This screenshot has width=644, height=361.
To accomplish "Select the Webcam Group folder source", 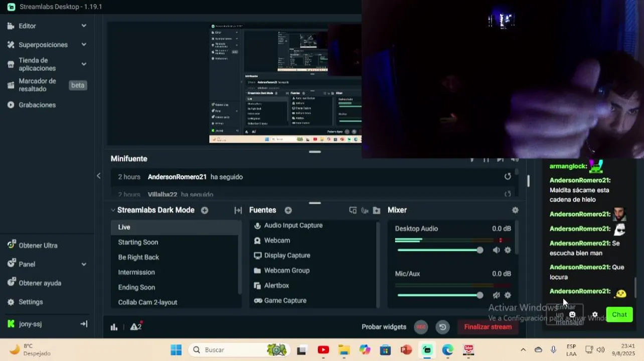I will point(312,270).
